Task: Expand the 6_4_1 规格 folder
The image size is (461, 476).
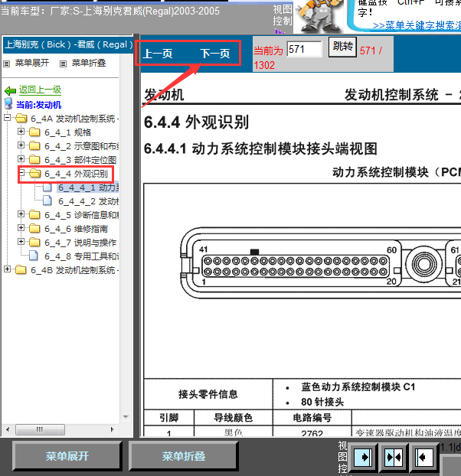Action: point(21,131)
